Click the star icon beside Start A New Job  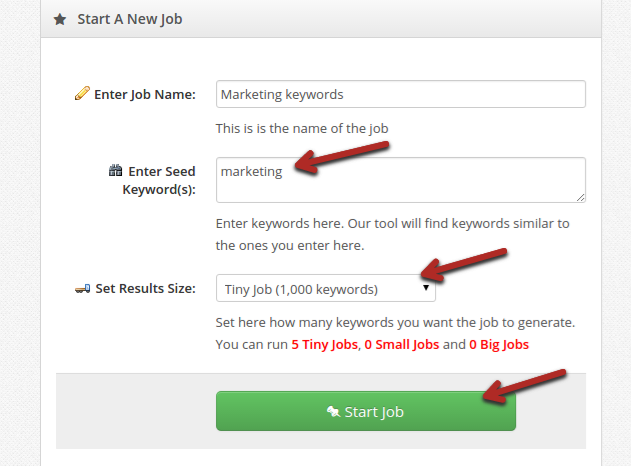60,19
